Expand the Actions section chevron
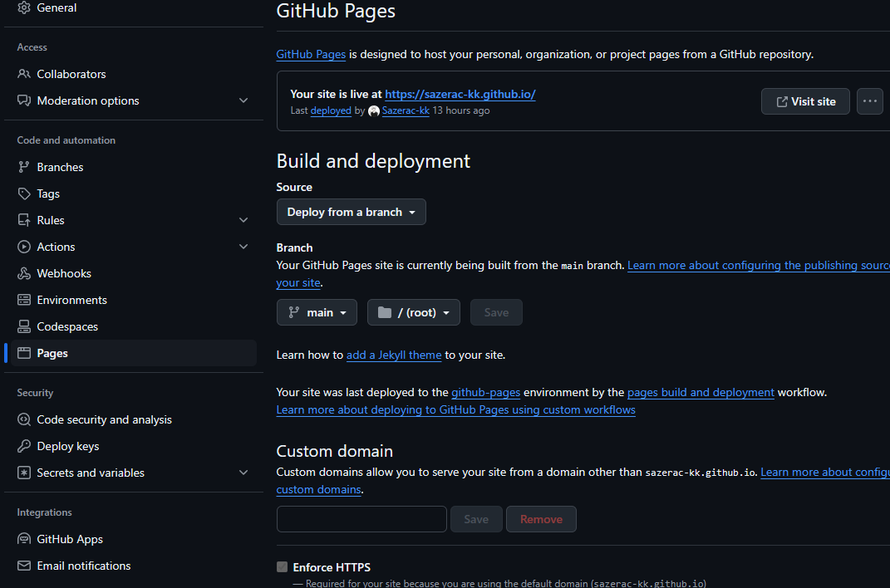 tap(243, 247)
